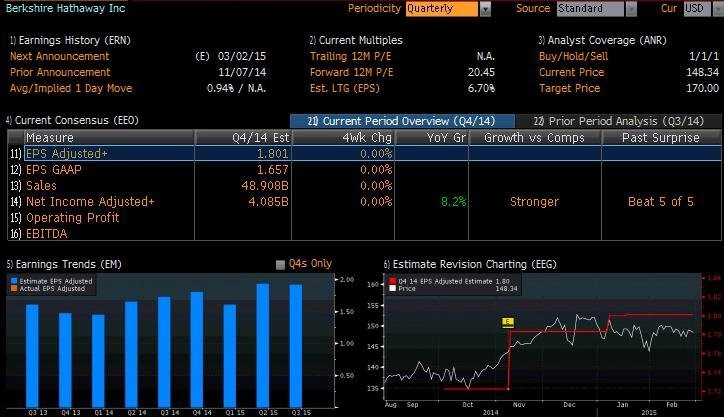Open the Periodicity dropdown arrow
Viewport: 724px width, 417px height.
(x=485, y=9)
